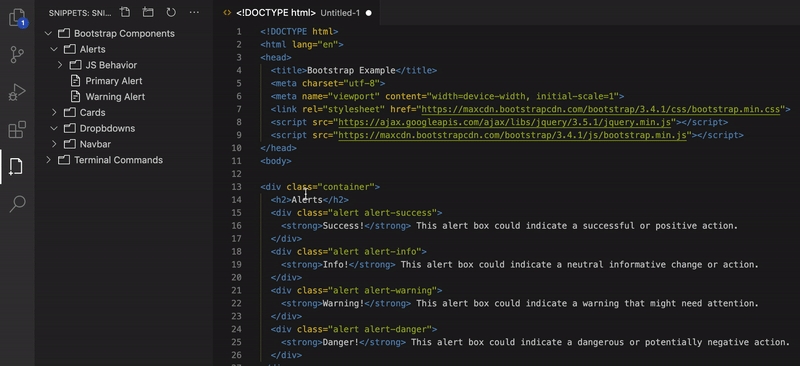The image size is (800, 366).
Task: Open the Run and Debug view
Action: [17, 92]
